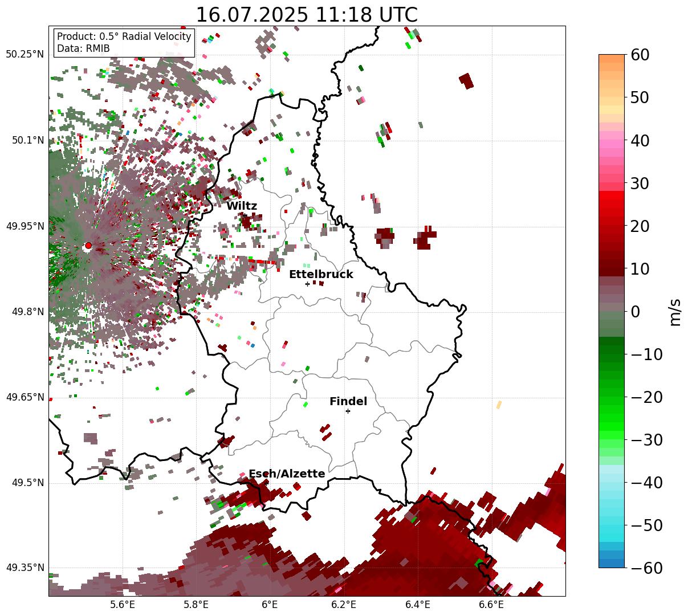Click the −60 colorbar tick label
The image size is (688, 616).
pos(646,568)
